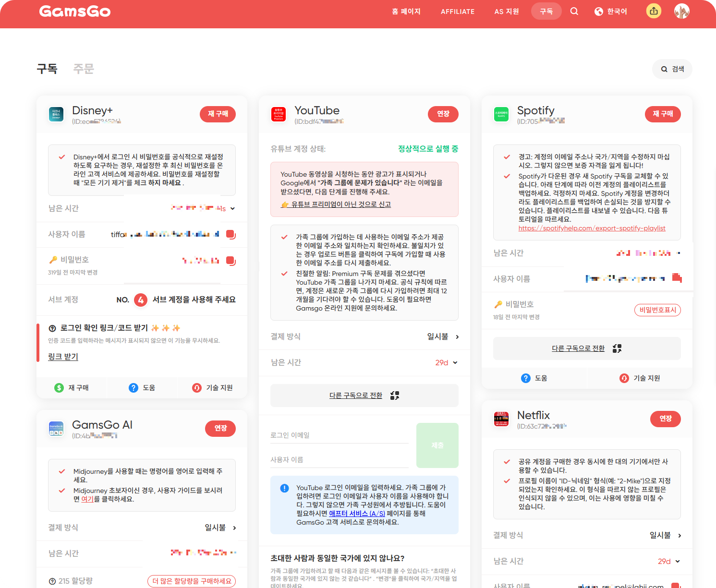Click the 18일 전 마지막 변경 text

pyautogui.click(x=516, y=317)
